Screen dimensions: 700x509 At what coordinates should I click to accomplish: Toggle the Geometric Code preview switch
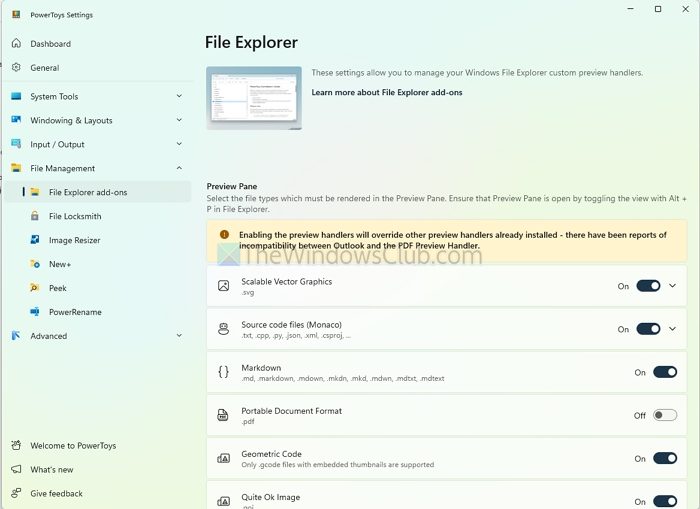tap(665, 458)
